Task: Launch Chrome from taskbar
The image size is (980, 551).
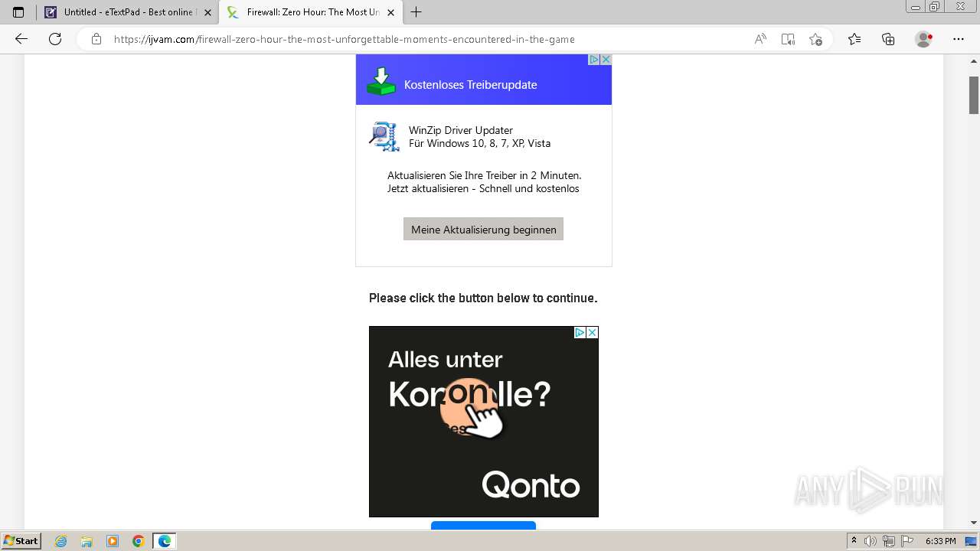Action: pyautogui.click(x=139, y=541)
